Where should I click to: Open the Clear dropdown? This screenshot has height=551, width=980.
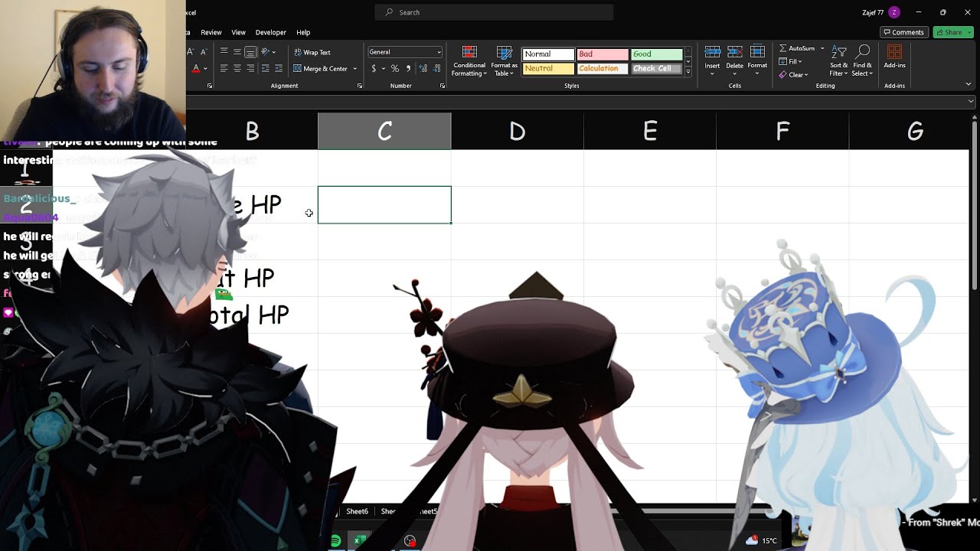tap(793, 75)
